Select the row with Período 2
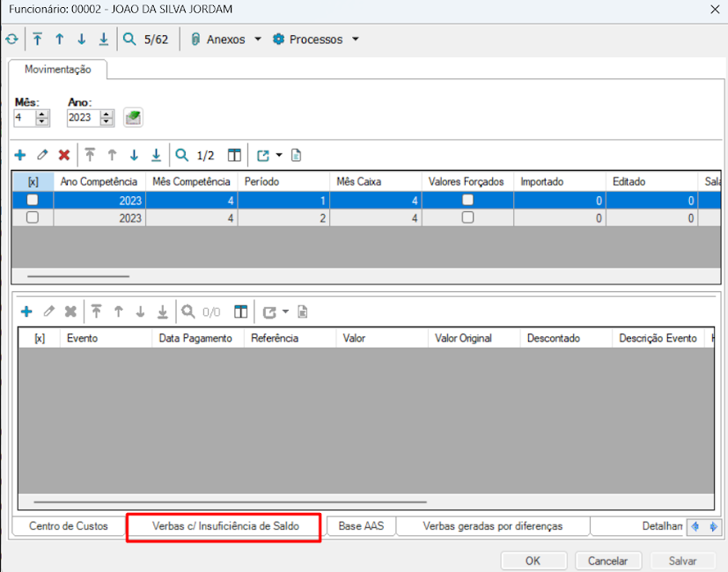The height and width of the screenshot is (572, 728). click(366, 217)
